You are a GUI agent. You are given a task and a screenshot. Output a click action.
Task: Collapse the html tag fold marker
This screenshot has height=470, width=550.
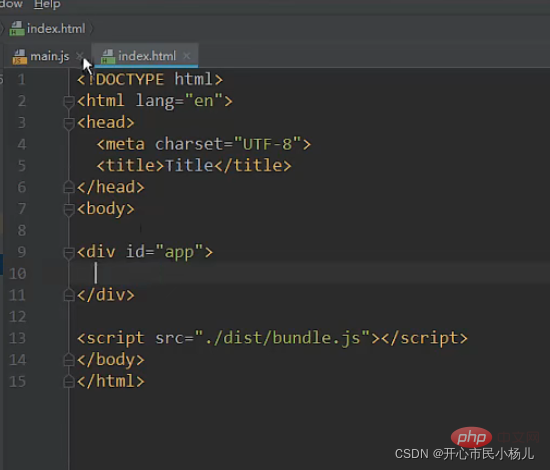point(68,102)
